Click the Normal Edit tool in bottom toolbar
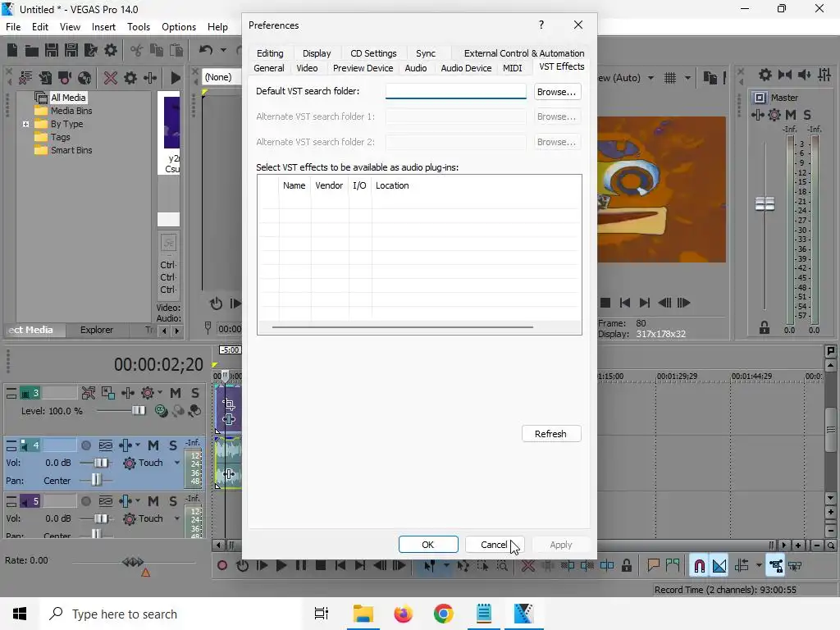The width and height of the screenshot is (840, 630). (429, 565)
